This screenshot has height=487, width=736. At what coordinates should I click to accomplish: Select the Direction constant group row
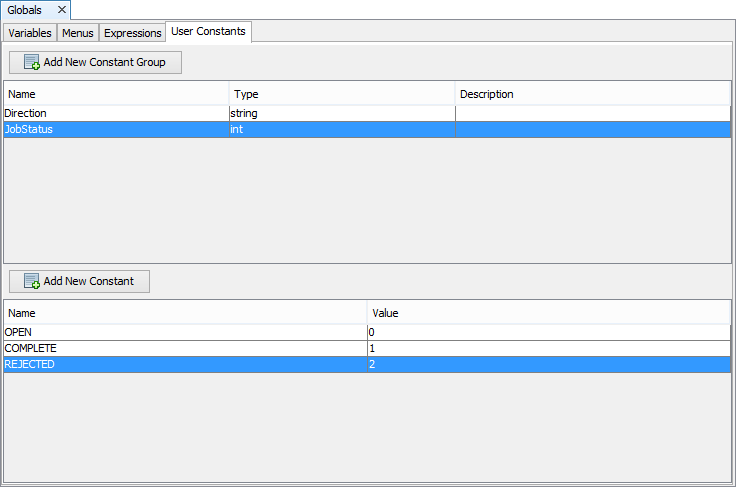click(116, 114)
